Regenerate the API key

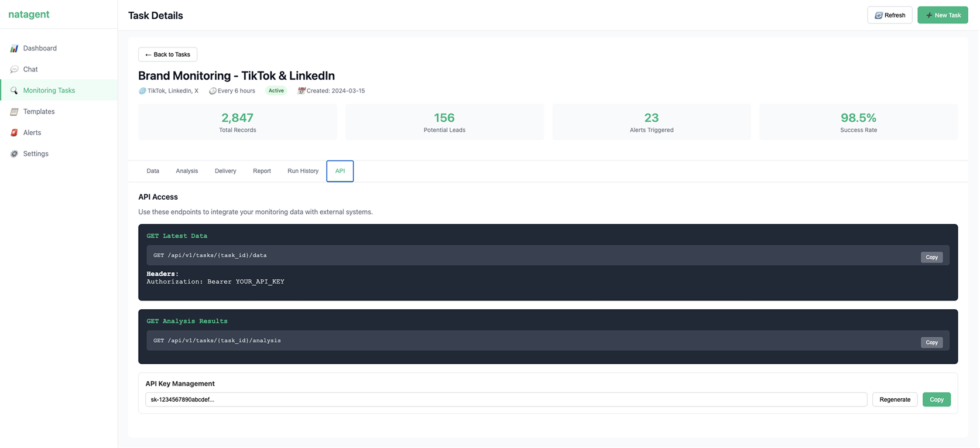(894, 399)
